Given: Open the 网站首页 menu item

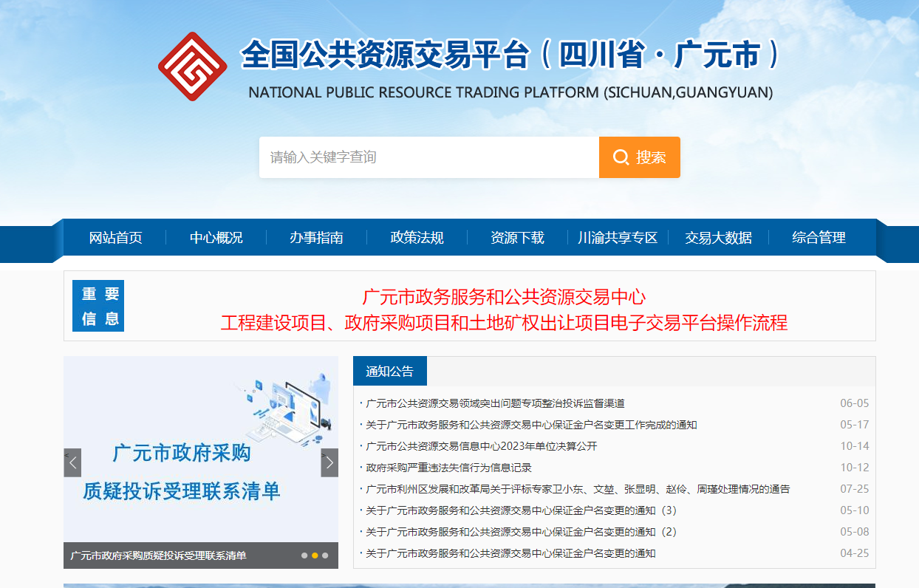Looking at the screenshot, I should pos(115,237).
